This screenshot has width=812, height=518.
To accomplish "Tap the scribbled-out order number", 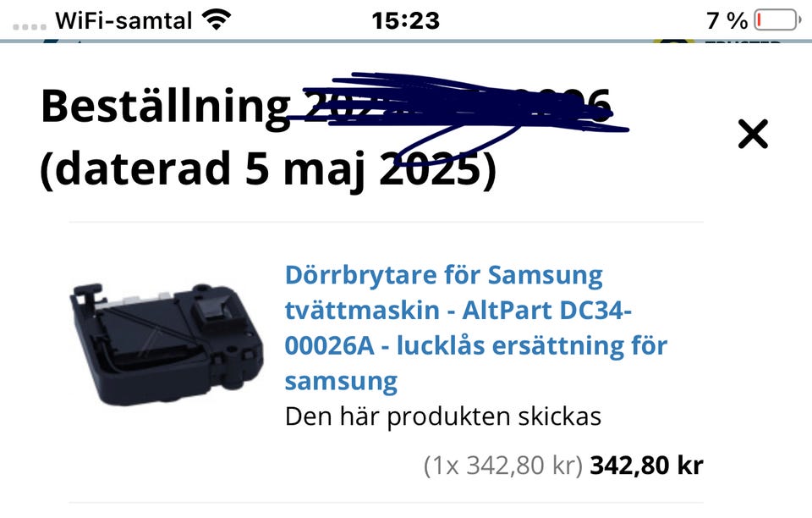I will 458,106.
